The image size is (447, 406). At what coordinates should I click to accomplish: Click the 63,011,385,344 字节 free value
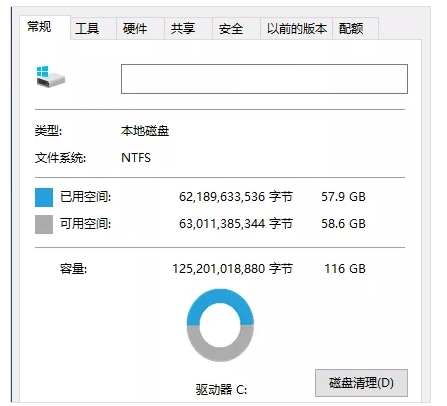click(236, 224)
